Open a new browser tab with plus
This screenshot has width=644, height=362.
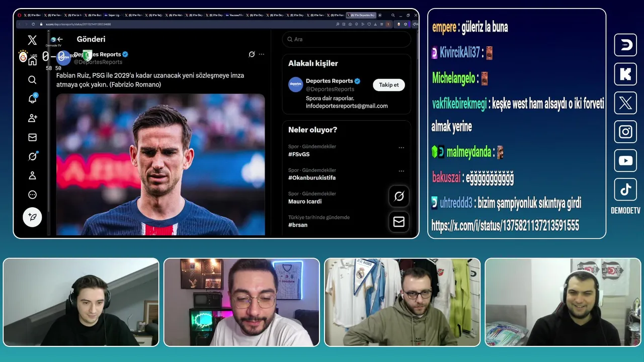click(380, 15)
